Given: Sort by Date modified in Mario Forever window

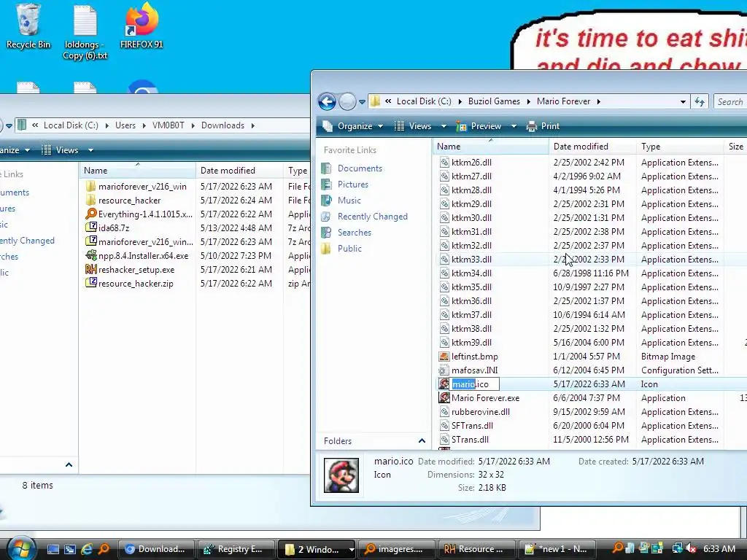Looking at the screenshot, I should [x=592, y=146].
